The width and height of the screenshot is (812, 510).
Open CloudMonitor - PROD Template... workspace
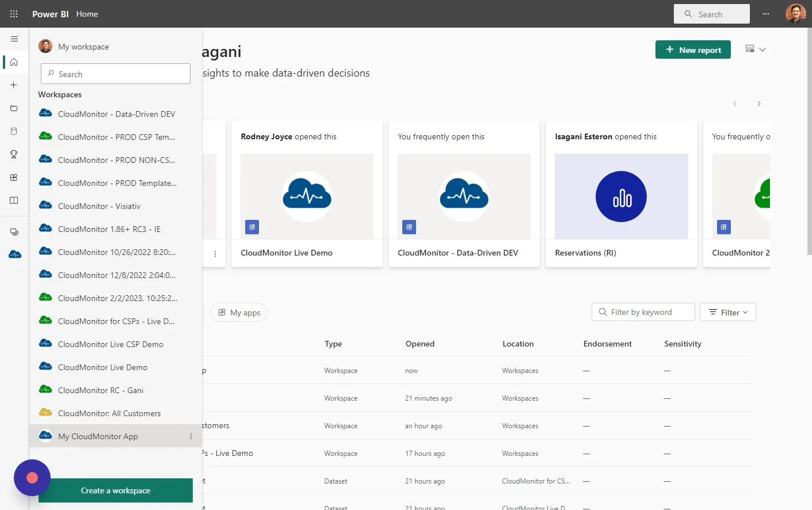tap(116, 183)
